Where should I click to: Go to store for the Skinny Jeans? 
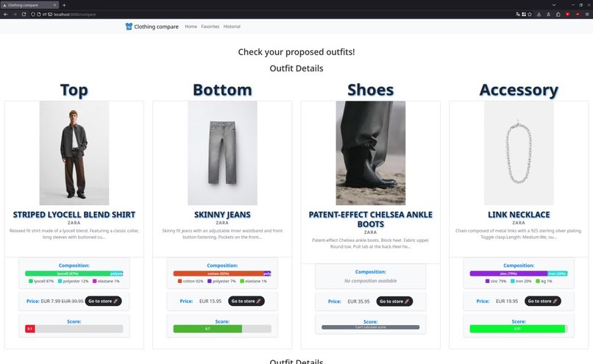coord(246,301)
